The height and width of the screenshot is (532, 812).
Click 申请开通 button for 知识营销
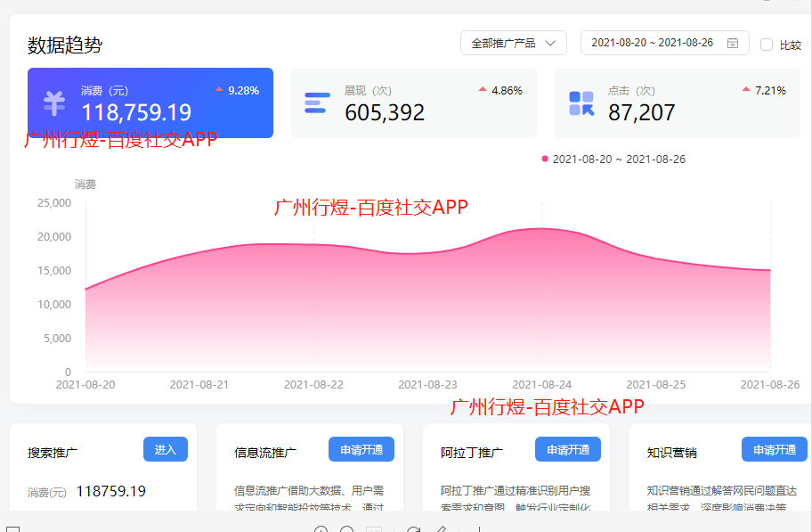pos(775,449)
